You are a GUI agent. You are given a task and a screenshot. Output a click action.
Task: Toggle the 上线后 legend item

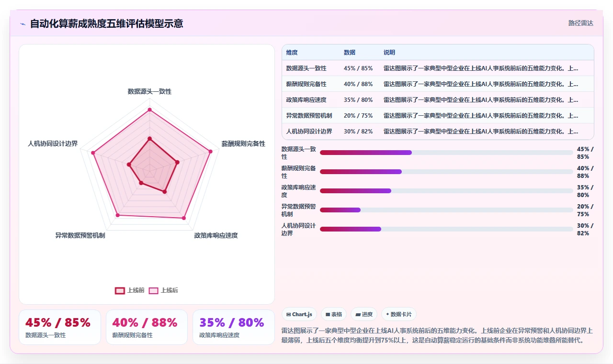tap(163, 290)
